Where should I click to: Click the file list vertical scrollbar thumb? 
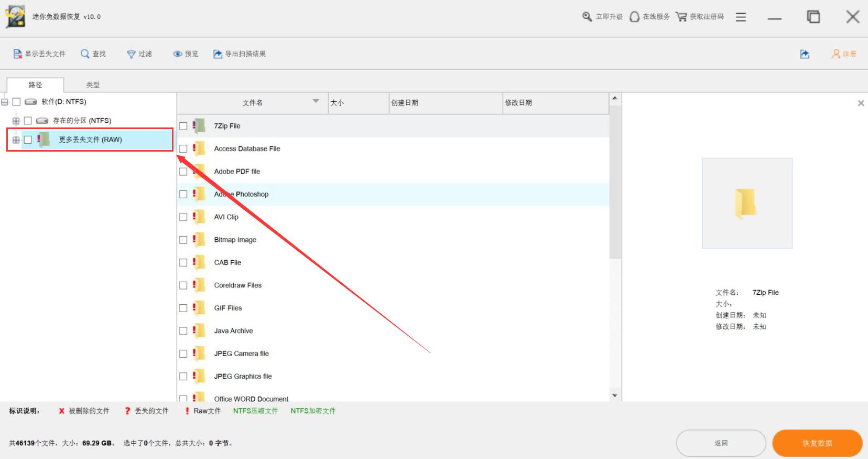[x=615, y=182]
